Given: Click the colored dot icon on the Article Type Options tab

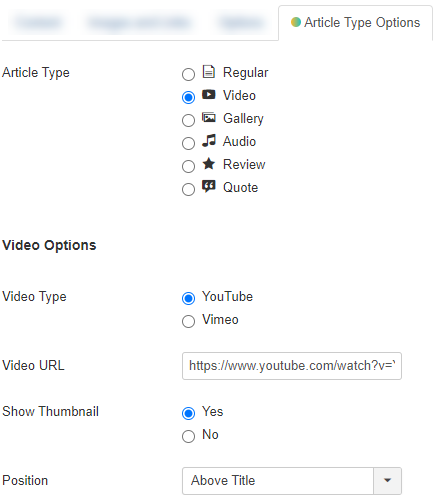Looking at the screenshot, I should click(x=296, y=22).
